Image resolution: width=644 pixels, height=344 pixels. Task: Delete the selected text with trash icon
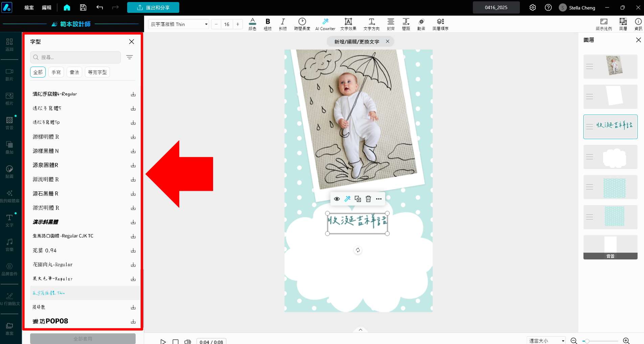tap(368, 199)
